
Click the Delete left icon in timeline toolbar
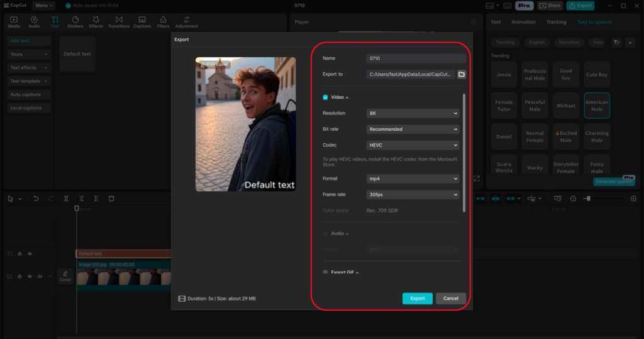click(81, 199)
